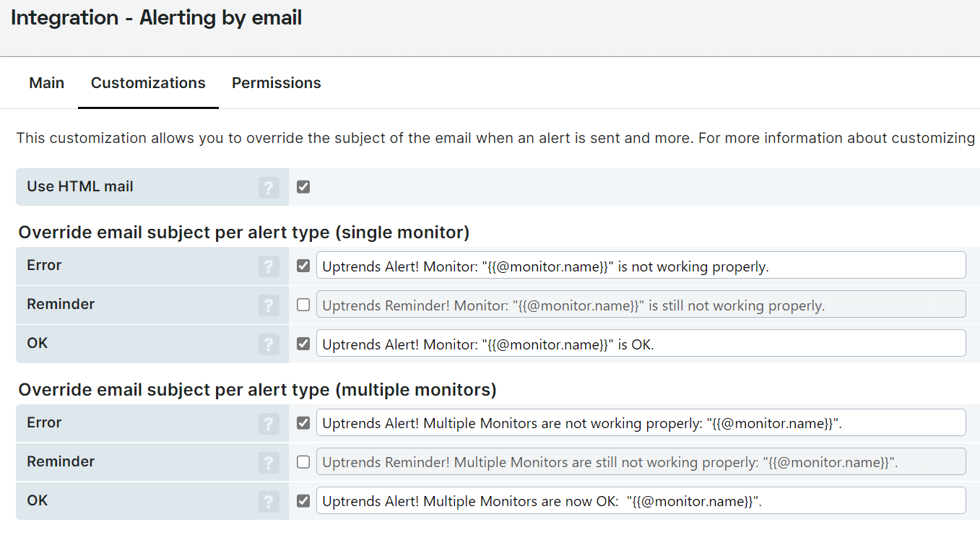
Task: Uncheck the Use HTML mail checkbox
Action: [303, 187]
